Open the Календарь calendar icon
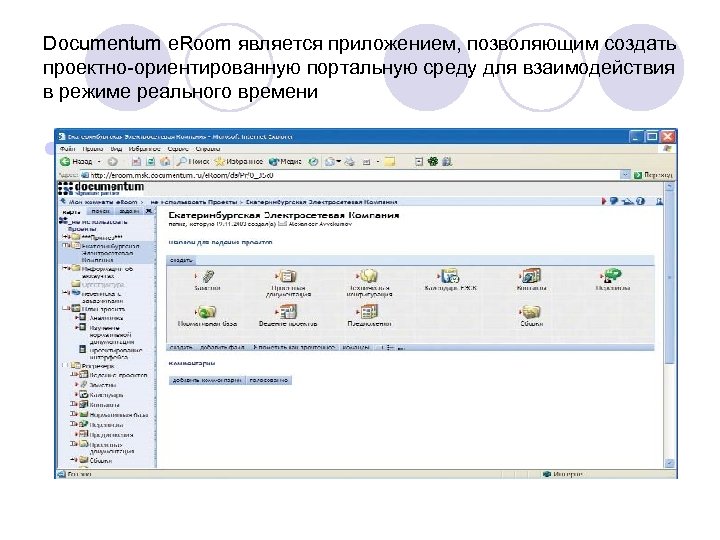 click(x=450, y=276)
